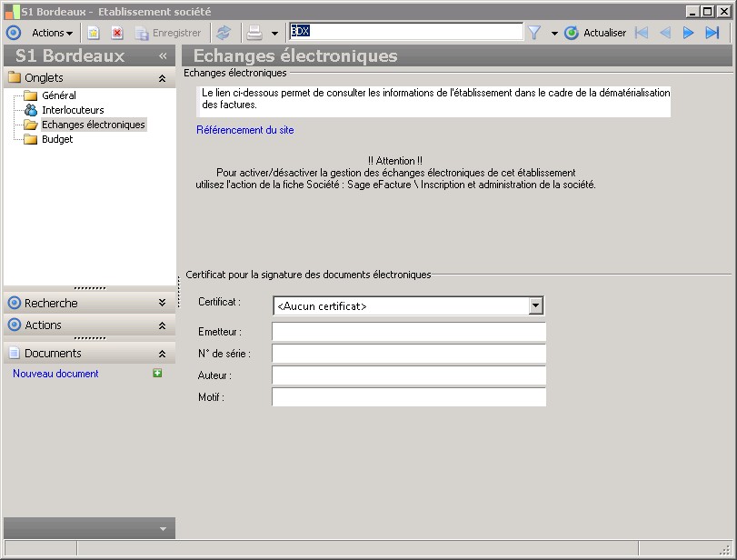Image resolution: width=737 pixels, height=560 pixels.
Task: Go to the next record
Action: [688, 33]
